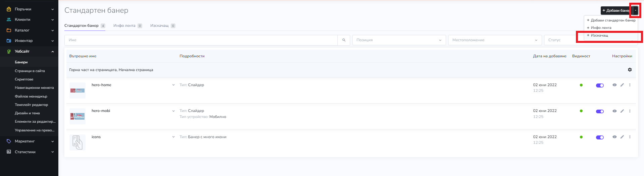Viewport: 644px width, 176px height.
Task: Select Изскачащ from the dropdown menu
Action: coord(599,36)
